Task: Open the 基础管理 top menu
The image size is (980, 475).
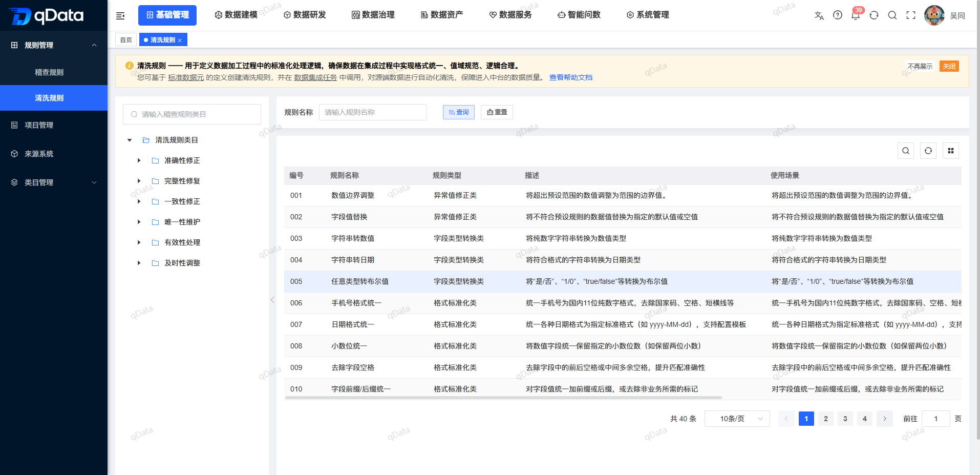Action: coord(167,15)
